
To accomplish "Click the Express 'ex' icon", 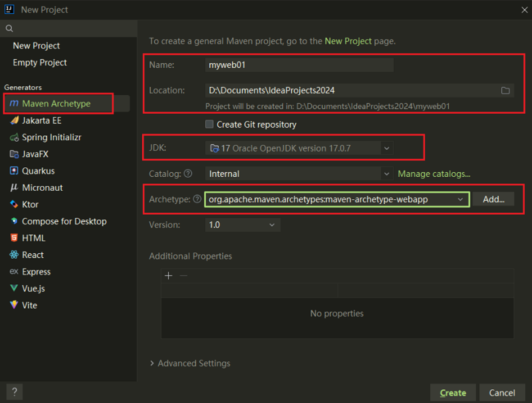I will pos(14,272).
